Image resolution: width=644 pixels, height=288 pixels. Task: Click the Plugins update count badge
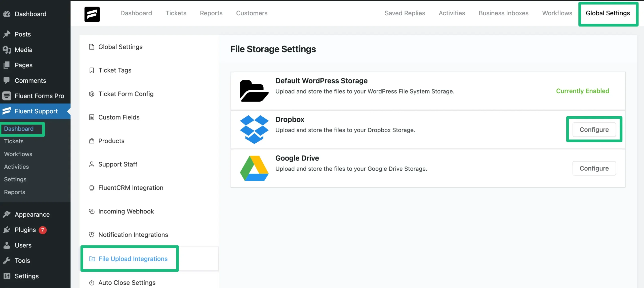(x=43, y=230)
